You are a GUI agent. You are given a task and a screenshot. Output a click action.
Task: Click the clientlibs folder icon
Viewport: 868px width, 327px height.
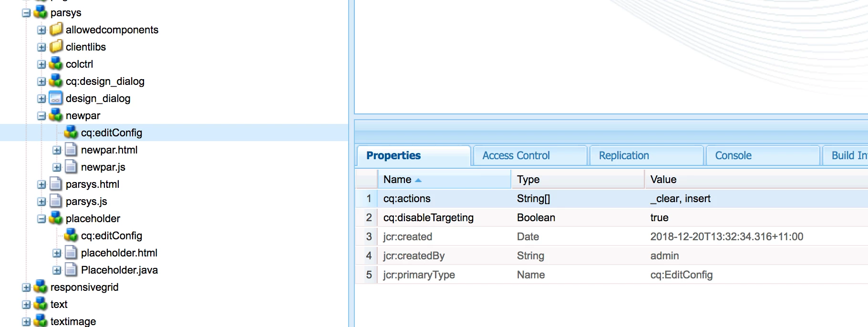(56, 46)
